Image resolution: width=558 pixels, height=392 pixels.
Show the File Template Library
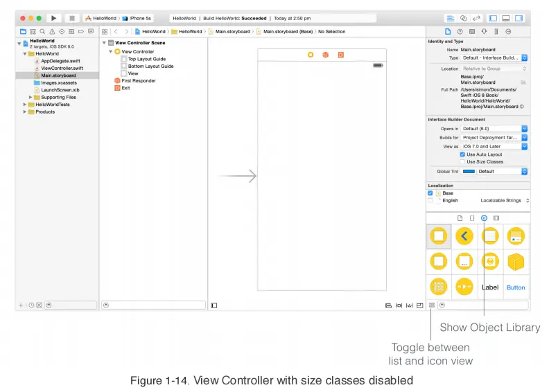click(460, 218)
